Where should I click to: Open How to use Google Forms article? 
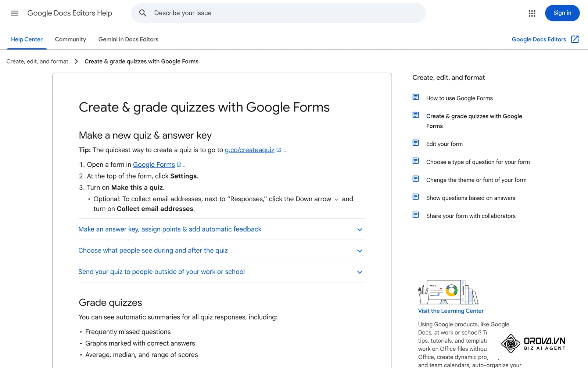click(459, 98)
